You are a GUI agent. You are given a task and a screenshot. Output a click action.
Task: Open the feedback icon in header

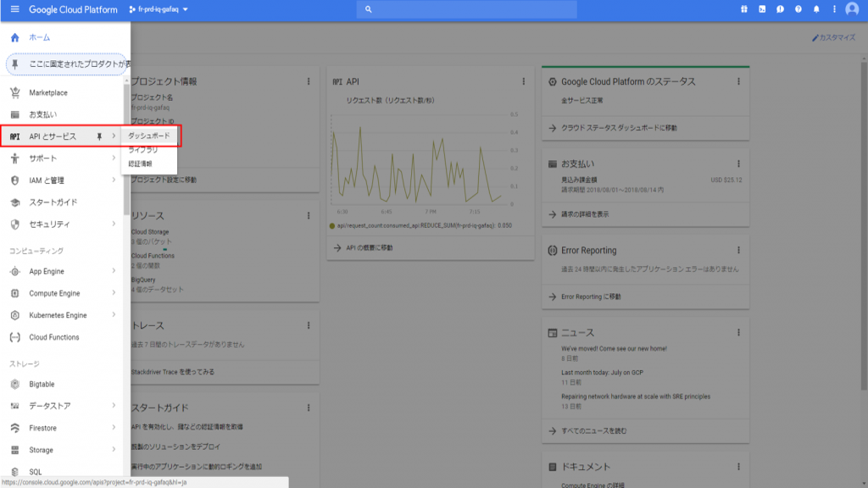pyautogui.click(x=780, y=9)
